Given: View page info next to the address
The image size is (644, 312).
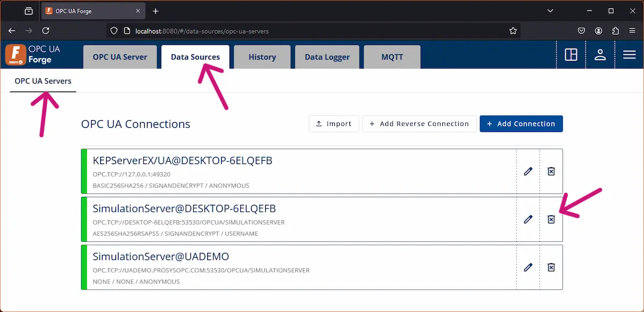Looking at the screenshot, I should (x=127, y=31).
